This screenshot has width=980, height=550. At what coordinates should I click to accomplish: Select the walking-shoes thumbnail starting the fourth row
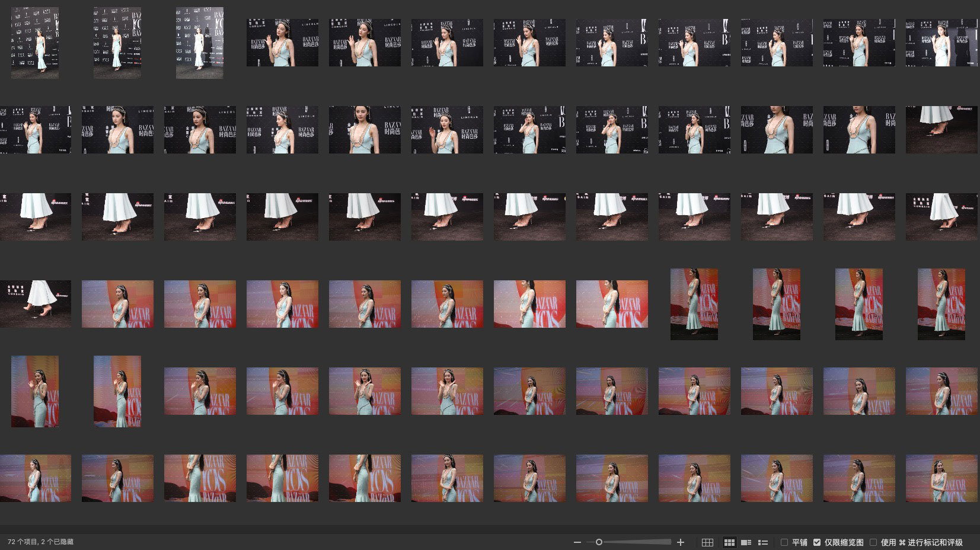(36, 304)
